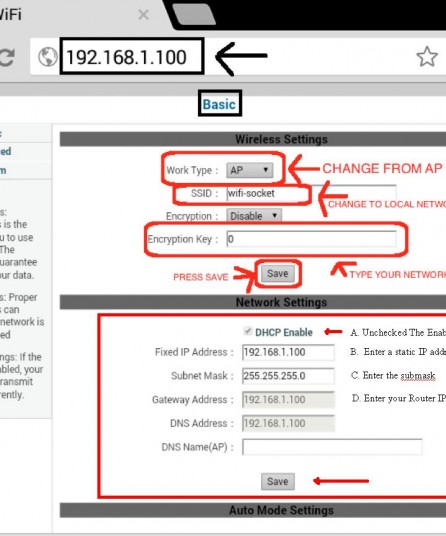Expand the Encryption dropdown
This screenshot has width=446, height=536.
[254, 216]
